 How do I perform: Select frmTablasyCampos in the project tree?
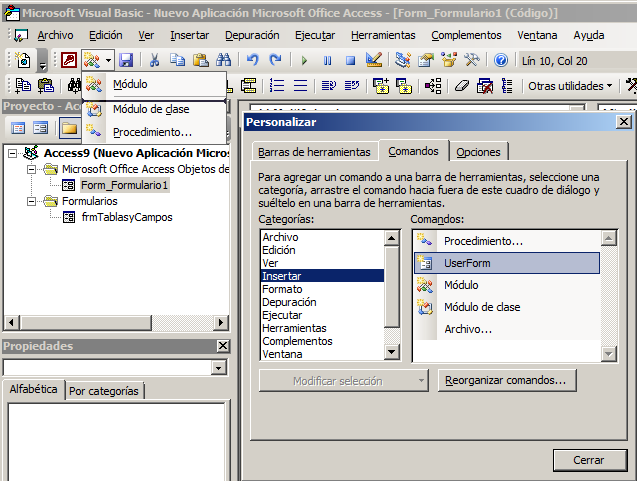click(x=126, y=217)
